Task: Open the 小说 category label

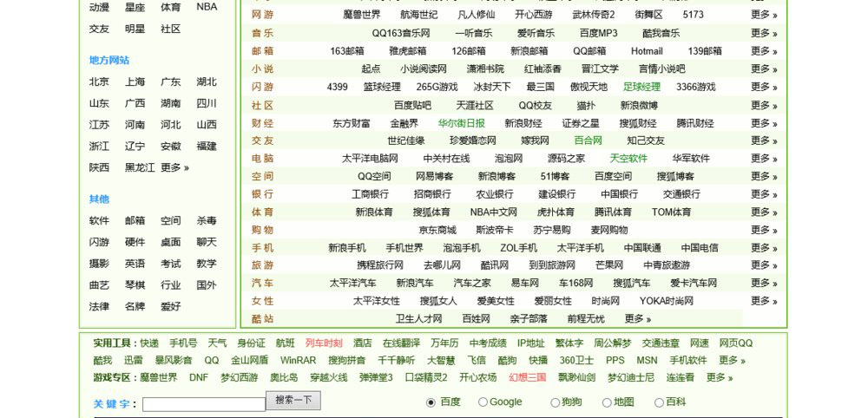Action: pyautogui.click(x=262, y=69)
